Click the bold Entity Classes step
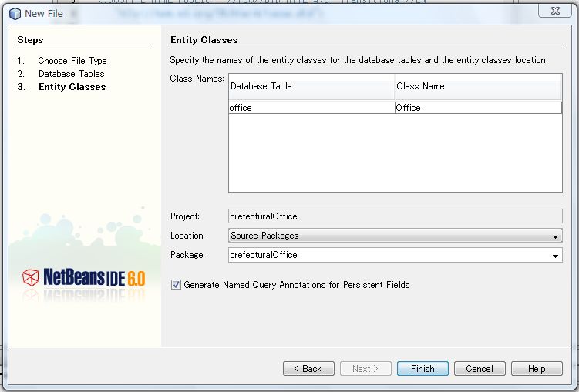579x392 pixels. click(x=72, y=87)
